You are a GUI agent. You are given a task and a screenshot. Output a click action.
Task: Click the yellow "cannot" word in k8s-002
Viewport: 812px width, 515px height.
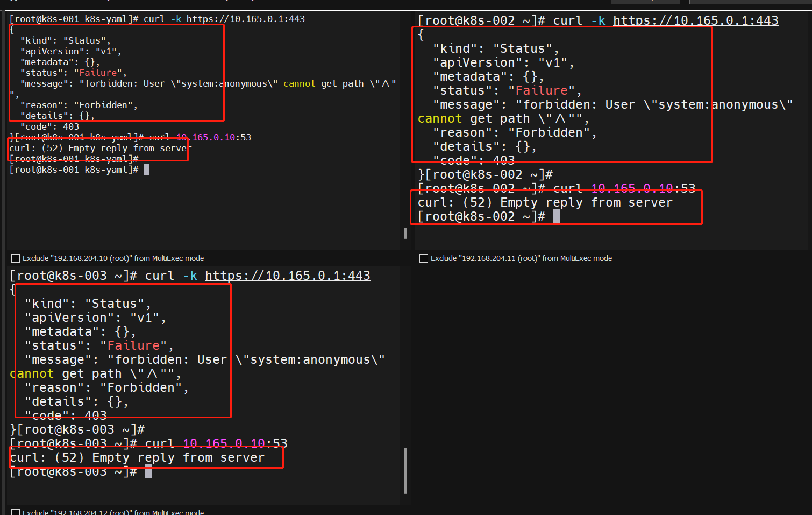[x=440, y=118]
